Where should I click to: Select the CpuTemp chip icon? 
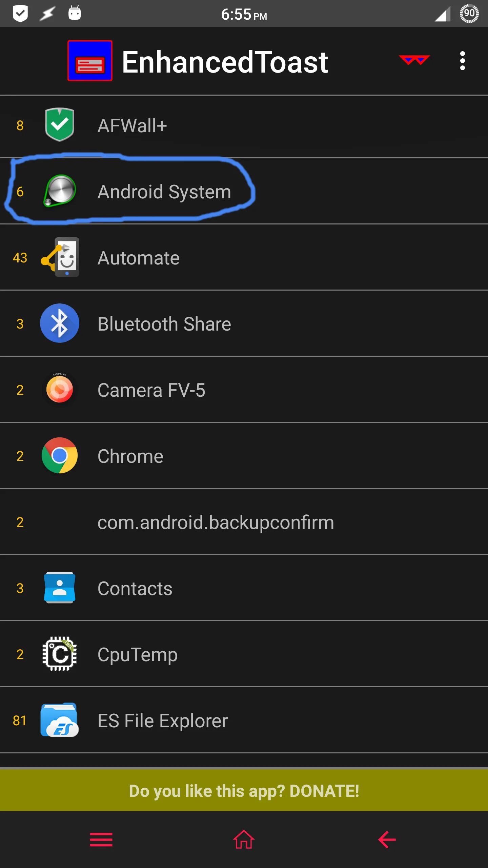pyautogui.click(x=60, y=654)
